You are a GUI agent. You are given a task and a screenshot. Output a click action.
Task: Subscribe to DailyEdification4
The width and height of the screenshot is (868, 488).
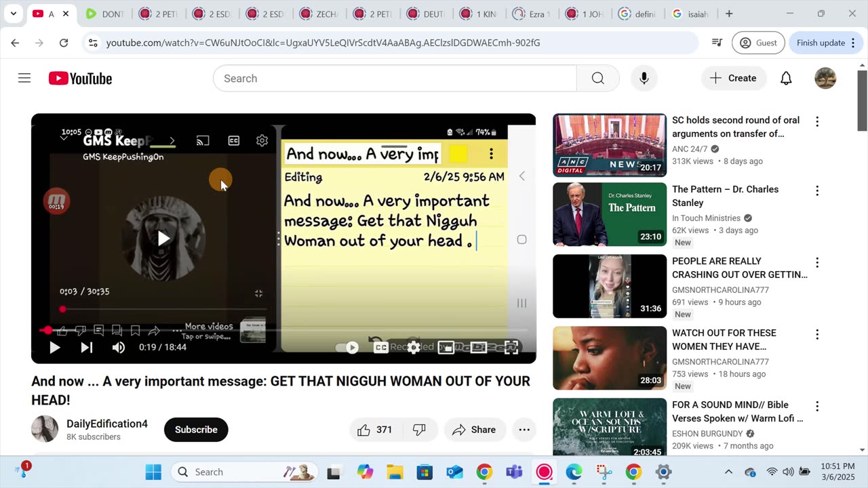196,430
